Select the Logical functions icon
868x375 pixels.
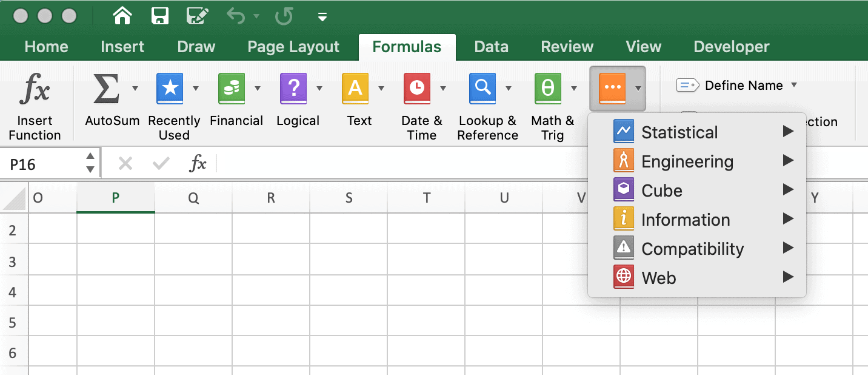click(293, 89)
